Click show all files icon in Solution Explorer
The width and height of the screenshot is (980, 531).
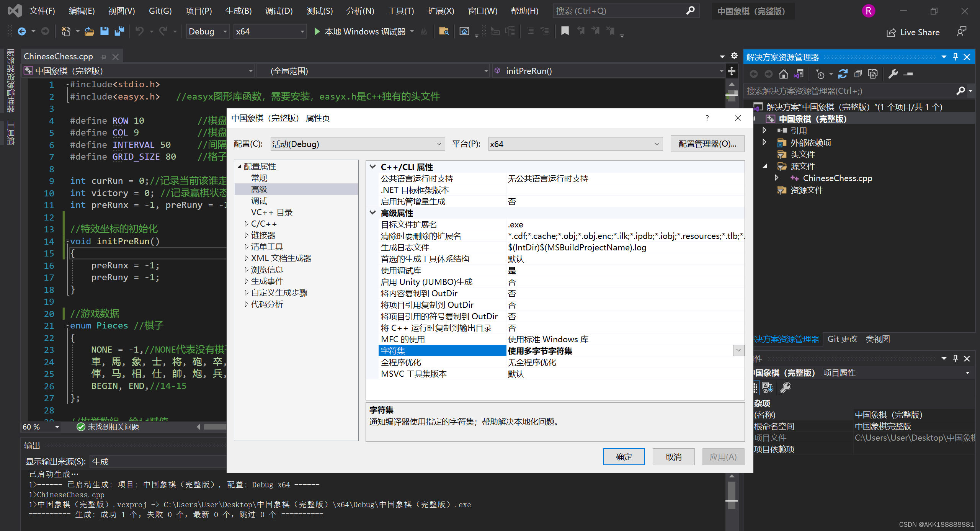pos(873,74)
